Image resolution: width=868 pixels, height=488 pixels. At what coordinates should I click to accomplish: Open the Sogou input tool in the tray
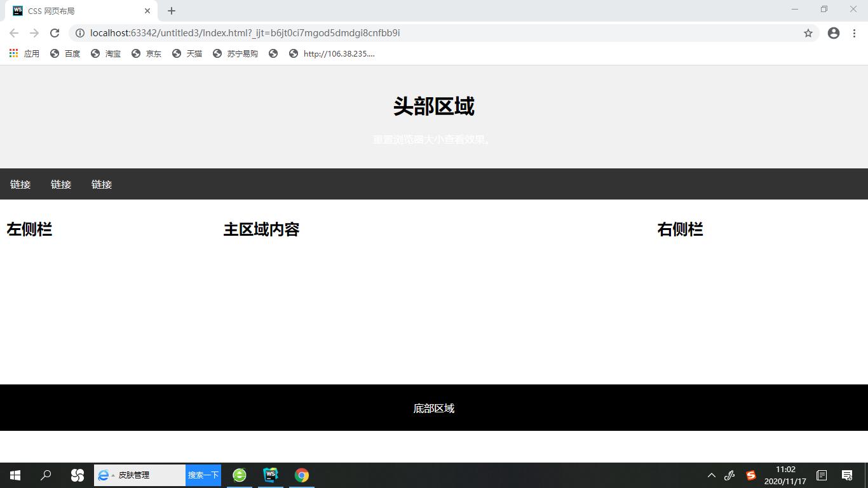(x=750, y=475)
